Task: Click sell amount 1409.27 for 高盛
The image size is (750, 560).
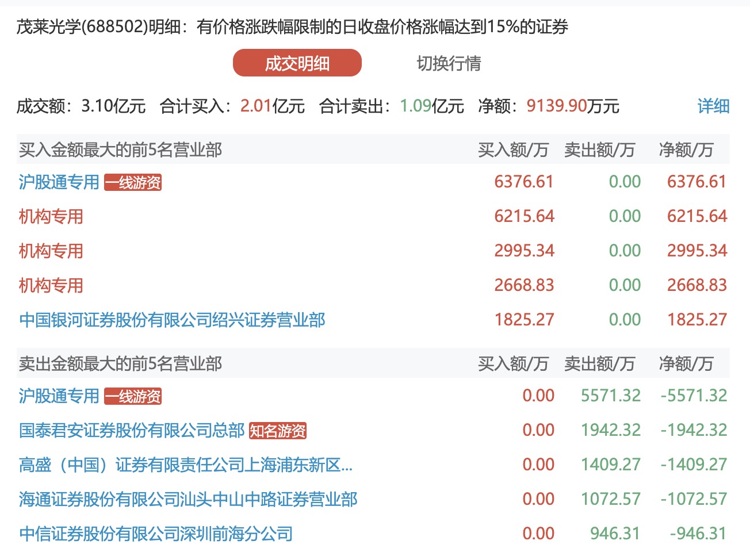Action: (611, 465)
